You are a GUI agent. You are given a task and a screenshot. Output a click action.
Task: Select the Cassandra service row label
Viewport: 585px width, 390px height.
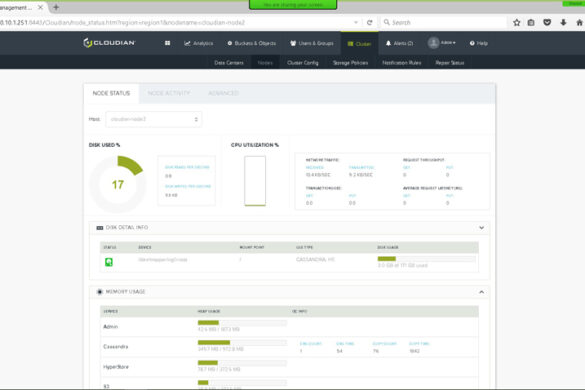point(116,347)
